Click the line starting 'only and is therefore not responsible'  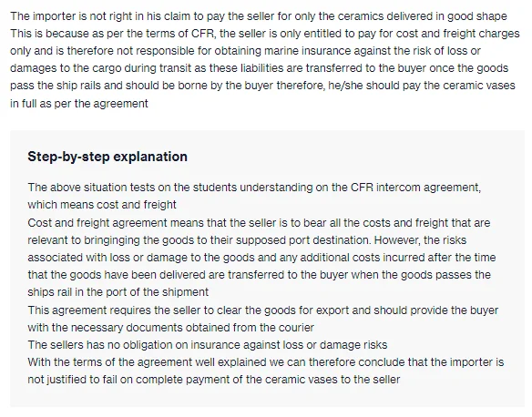[x=245, y=50]
